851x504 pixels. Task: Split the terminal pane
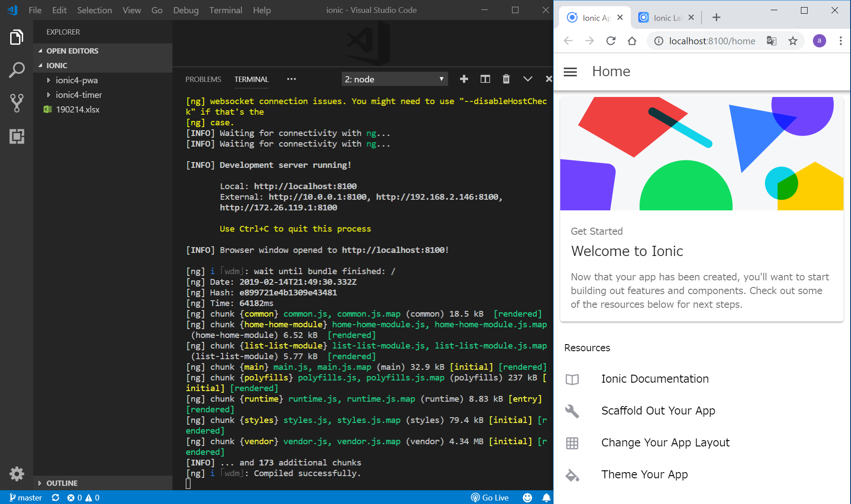pyautogui.click(x=485, y=79)
